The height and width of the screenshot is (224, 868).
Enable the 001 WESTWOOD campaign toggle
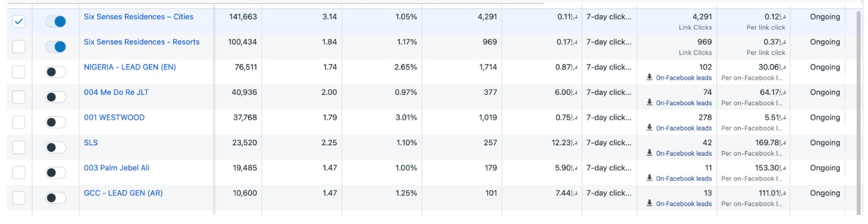(x=55, y=122)
